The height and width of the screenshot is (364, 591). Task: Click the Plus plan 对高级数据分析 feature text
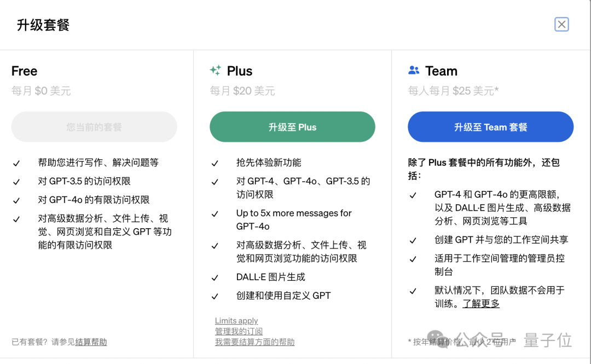[x=301, y=252]
